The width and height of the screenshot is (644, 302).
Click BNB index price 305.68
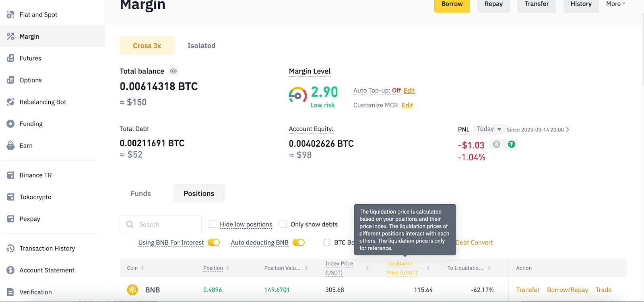(x=335, y=290)
